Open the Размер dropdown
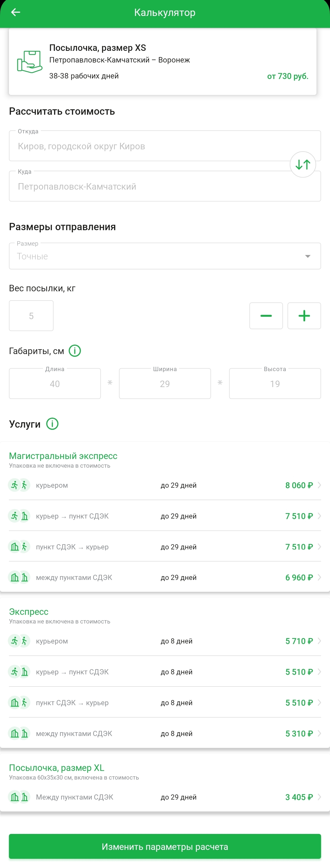The image size is (330, 868). point(165,256)
